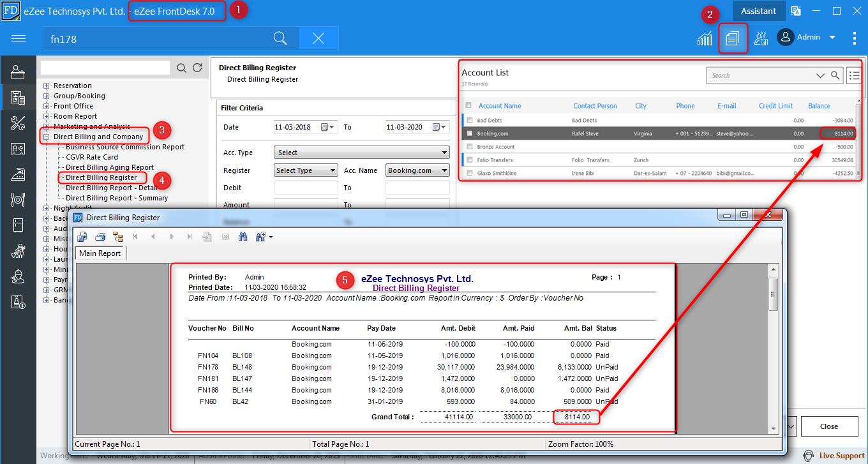Open the Register Select Type dropdown
This screenshot has width=868, height=464.
[x=306, y=170]
